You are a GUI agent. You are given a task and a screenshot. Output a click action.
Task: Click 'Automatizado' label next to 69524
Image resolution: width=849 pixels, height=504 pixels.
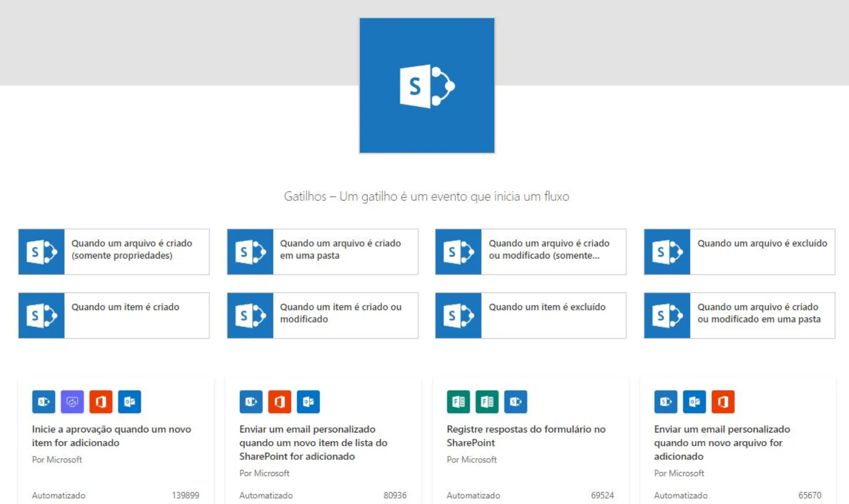[473, 495]
